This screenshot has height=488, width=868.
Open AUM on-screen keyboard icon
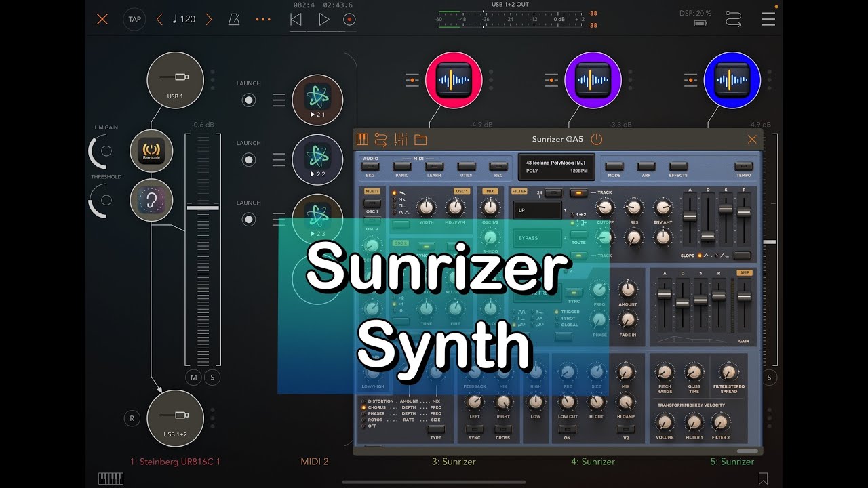pos(111,479)
